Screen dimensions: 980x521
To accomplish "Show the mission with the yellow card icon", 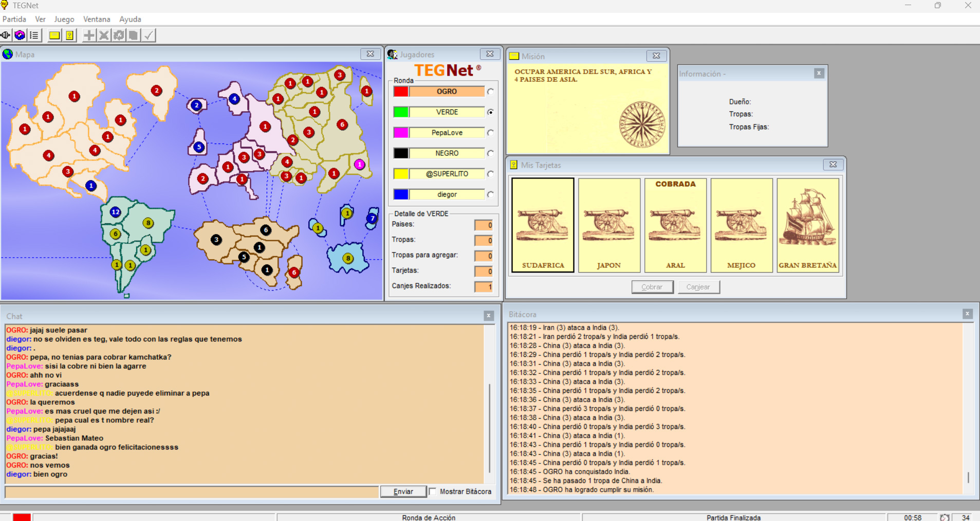I will (54, 35).
